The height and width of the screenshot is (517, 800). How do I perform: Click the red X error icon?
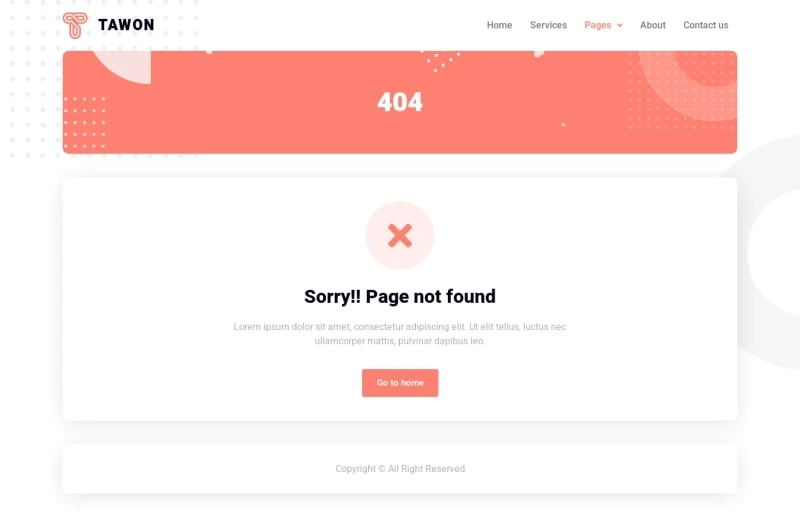(x=399, y=236)
